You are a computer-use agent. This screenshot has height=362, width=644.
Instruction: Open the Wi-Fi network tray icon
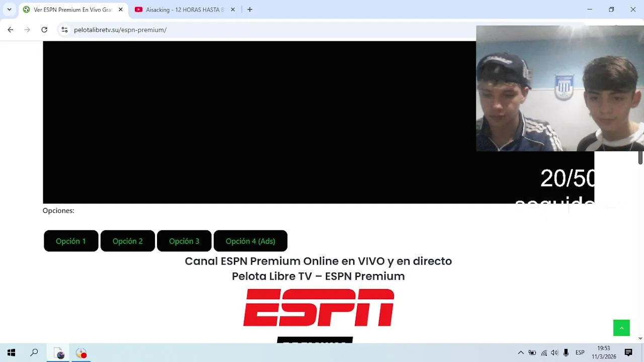[544, 353]
